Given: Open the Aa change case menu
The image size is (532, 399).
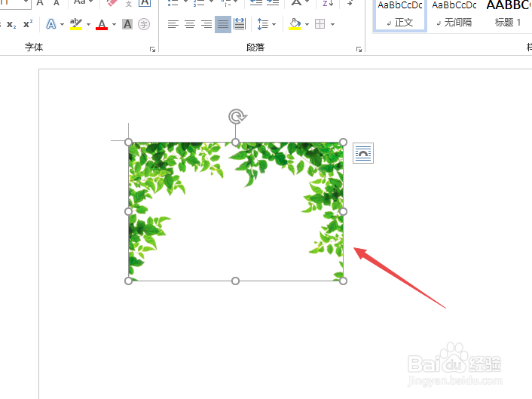Looking at the screenshot, I should pyautogui.click(x=84, y=3).
